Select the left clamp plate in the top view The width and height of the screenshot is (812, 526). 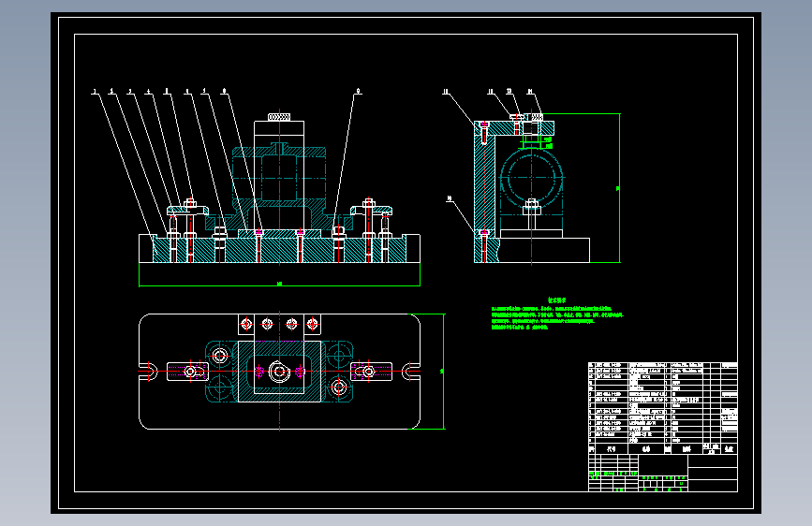pos(187,372)
